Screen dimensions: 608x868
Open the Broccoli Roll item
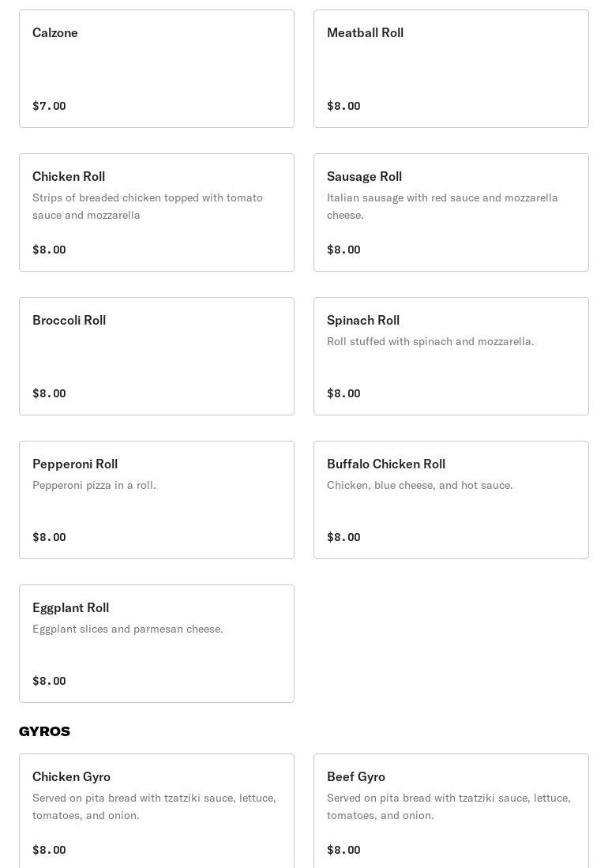pyautogui.click(x=156, y=356)
